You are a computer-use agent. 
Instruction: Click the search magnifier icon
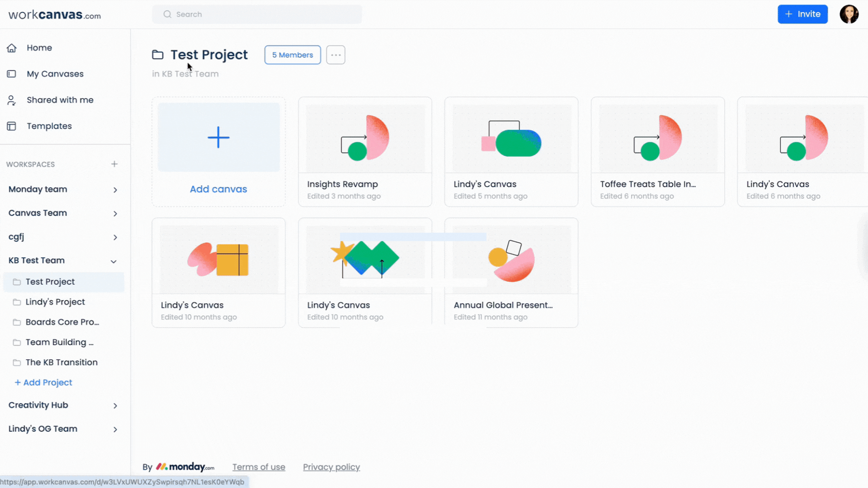click(167, 14)
